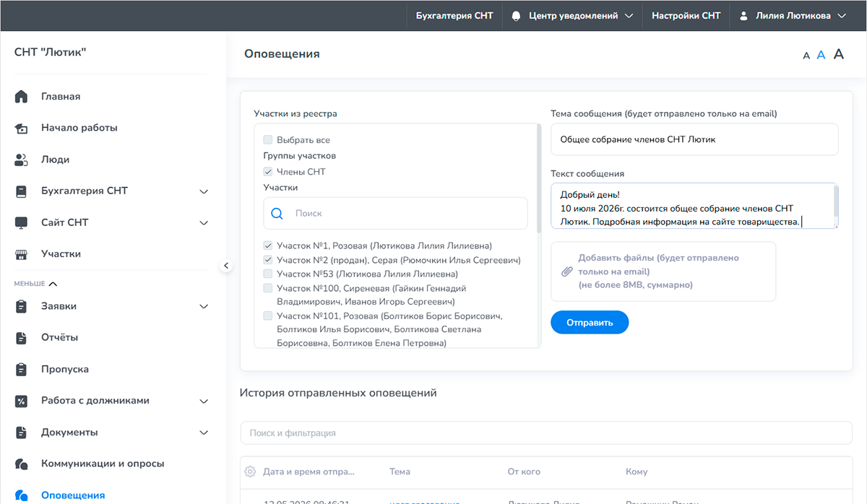Click the Люди people icon

pos(21,160)
